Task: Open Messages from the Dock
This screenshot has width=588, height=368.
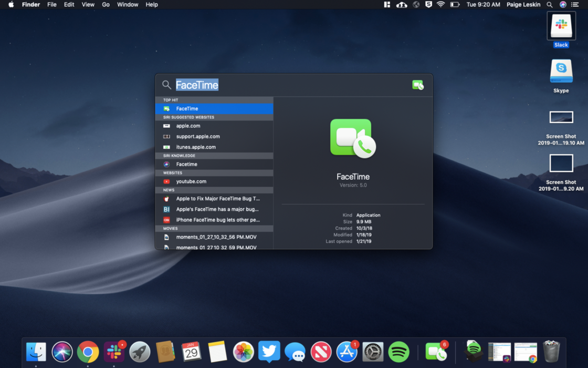Action: coord(295,352)
